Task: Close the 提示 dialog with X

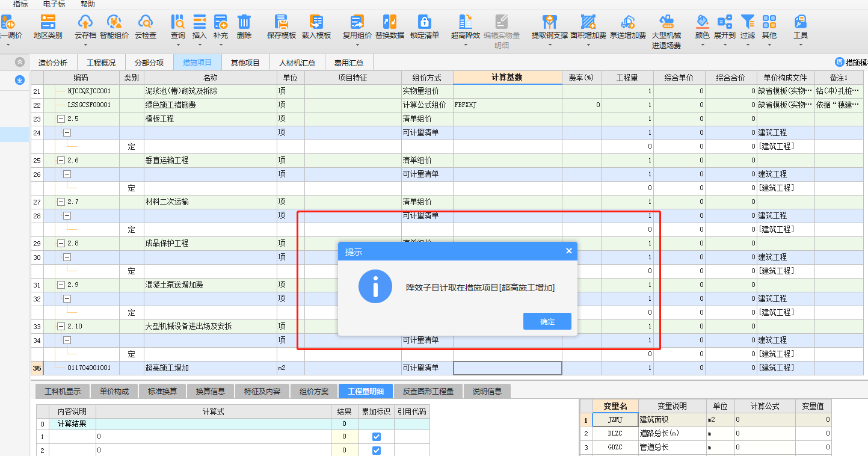Action: [569, 251]
